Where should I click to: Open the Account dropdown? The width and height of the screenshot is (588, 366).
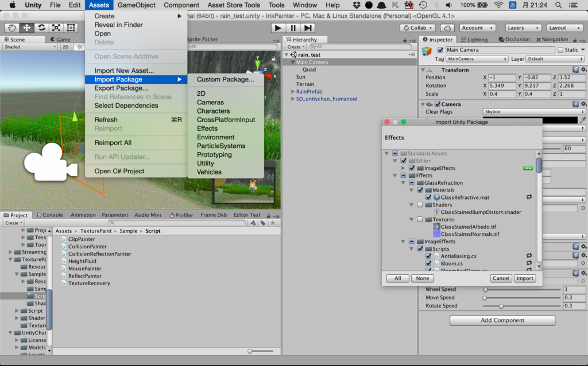click(x=477, y=28)
